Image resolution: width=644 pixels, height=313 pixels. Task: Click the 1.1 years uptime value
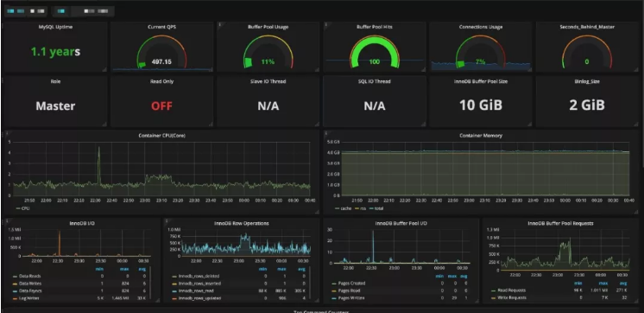55,52
